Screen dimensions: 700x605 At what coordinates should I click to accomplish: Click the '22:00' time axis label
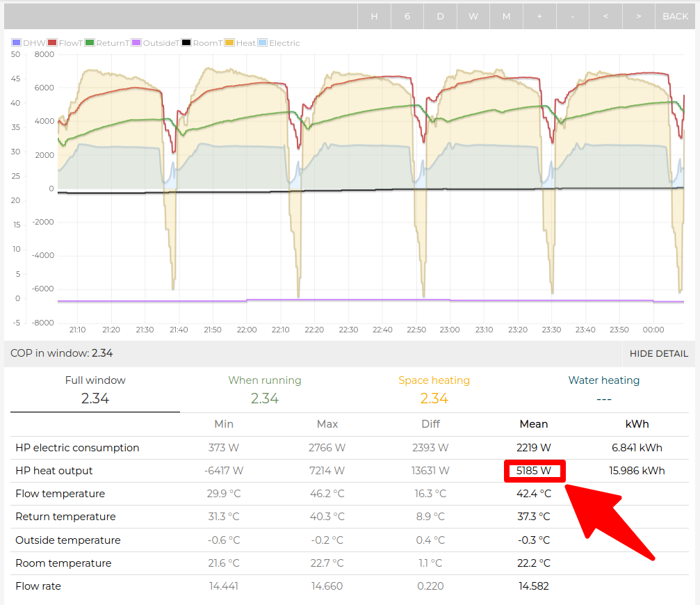247,330
